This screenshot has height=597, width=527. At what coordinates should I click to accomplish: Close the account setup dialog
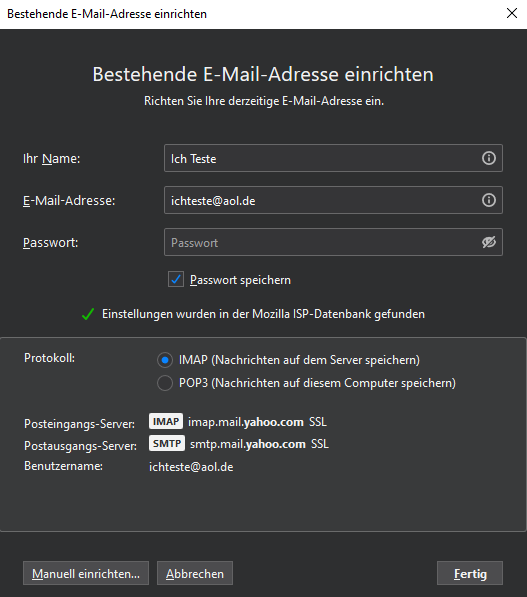512,13
